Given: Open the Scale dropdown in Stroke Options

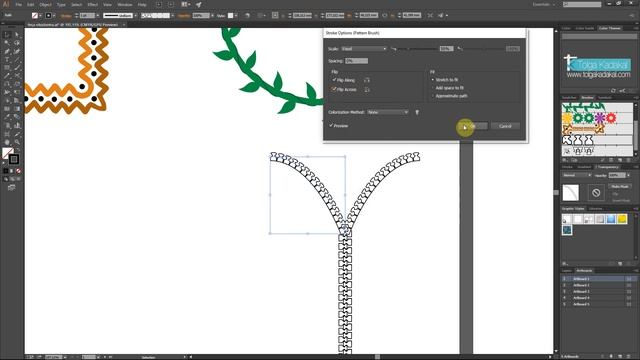Looking at the screenshot, I should point(364,49).
